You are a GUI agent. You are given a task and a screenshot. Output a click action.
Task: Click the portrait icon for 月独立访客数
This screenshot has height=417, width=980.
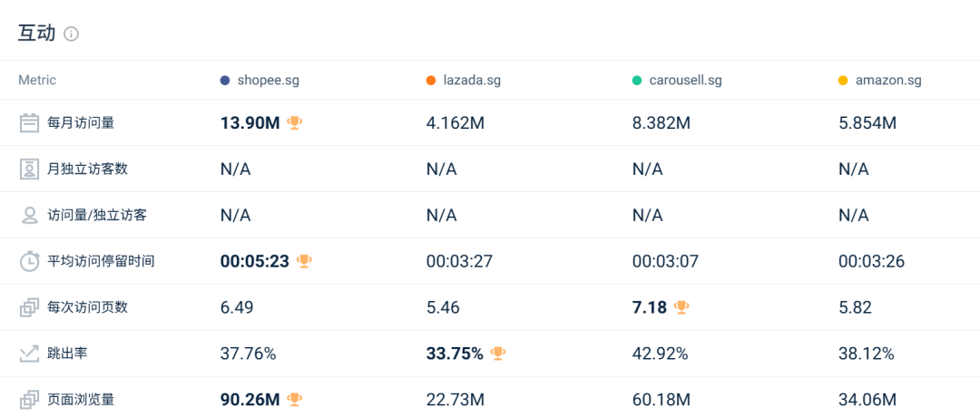(29, 170)
